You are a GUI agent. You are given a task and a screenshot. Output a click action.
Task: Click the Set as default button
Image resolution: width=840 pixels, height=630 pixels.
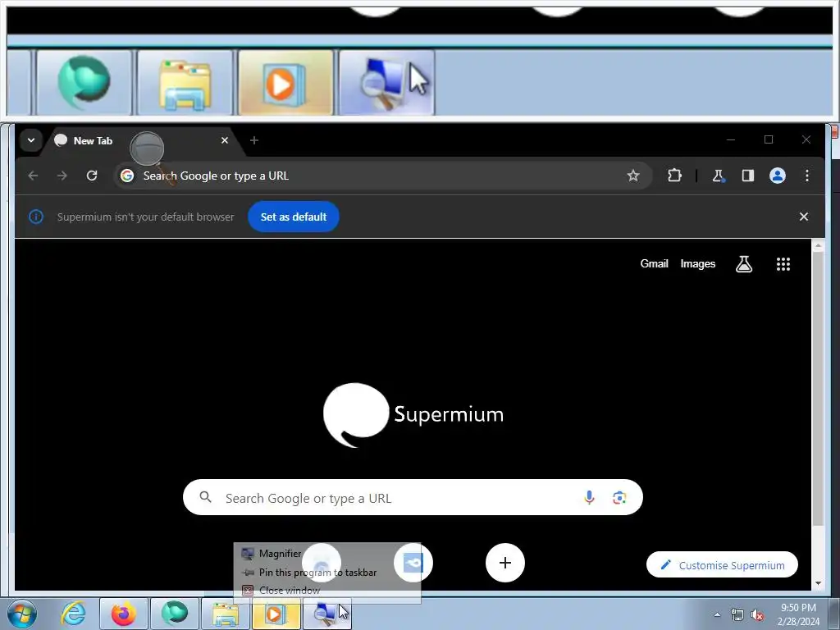293,217
